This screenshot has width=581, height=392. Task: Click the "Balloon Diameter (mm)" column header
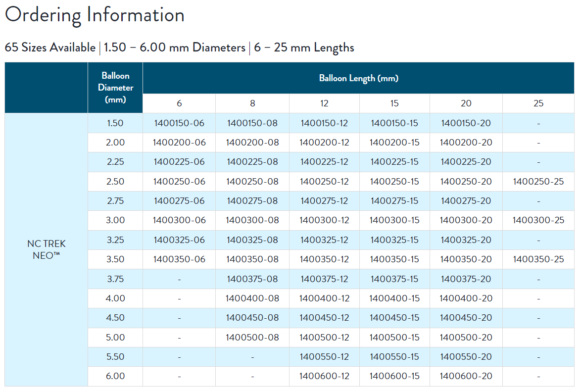tap(115, 88)
